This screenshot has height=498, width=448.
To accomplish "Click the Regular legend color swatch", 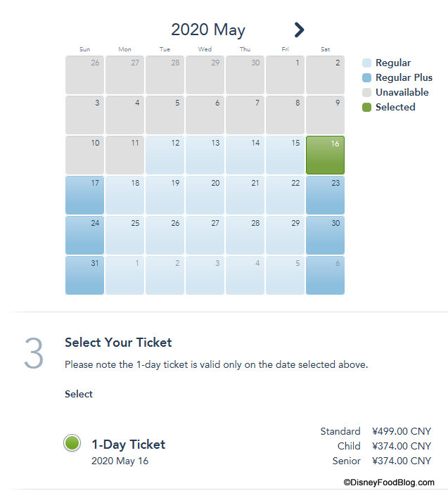I will tap(366, 63).
